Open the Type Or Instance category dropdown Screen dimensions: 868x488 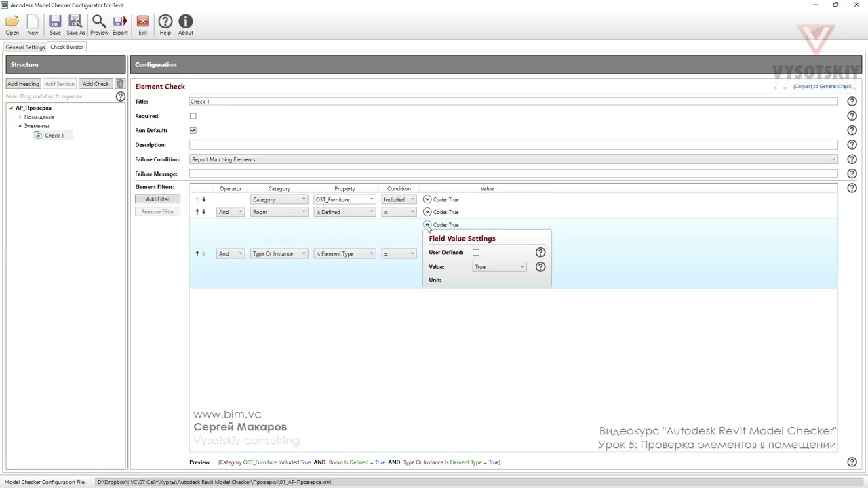(x=279, y=253)
